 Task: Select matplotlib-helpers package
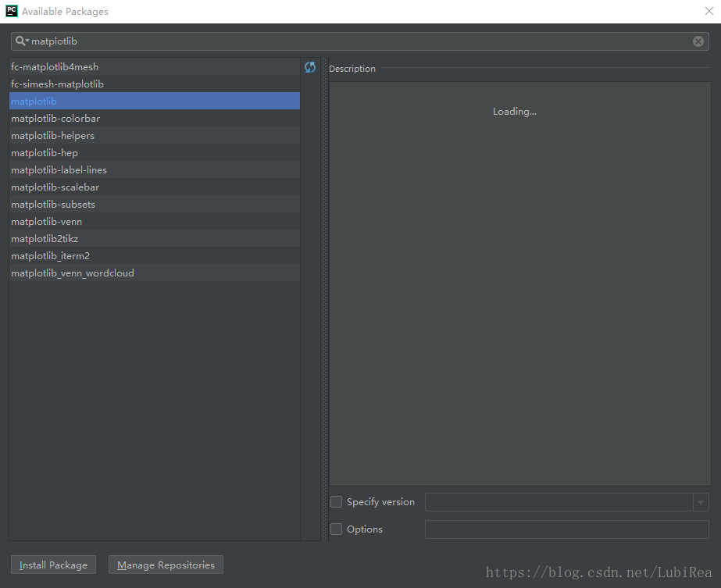[x=155, y=135]
